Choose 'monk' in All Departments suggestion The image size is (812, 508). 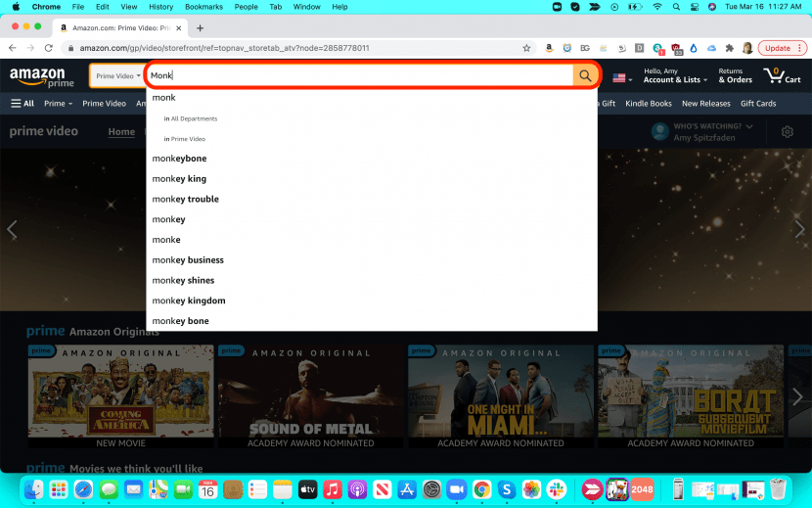tap(190, 118)
